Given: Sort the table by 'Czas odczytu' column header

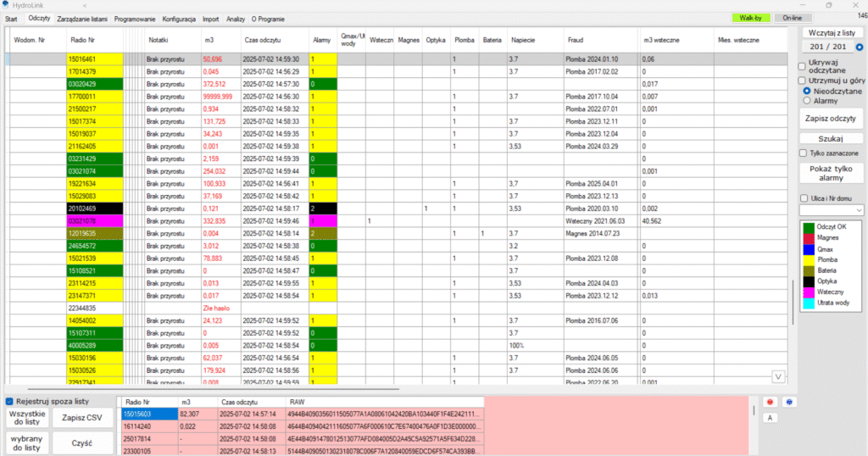Looking at the screenshot, I should [x=262, y=40].
